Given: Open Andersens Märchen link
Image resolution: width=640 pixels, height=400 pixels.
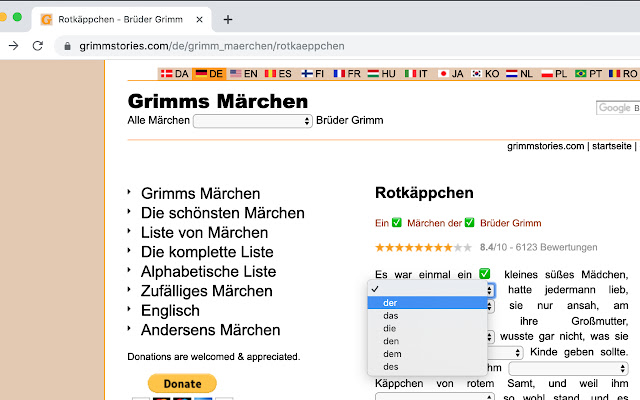Looking at the screenshot, I should (210, 330).
